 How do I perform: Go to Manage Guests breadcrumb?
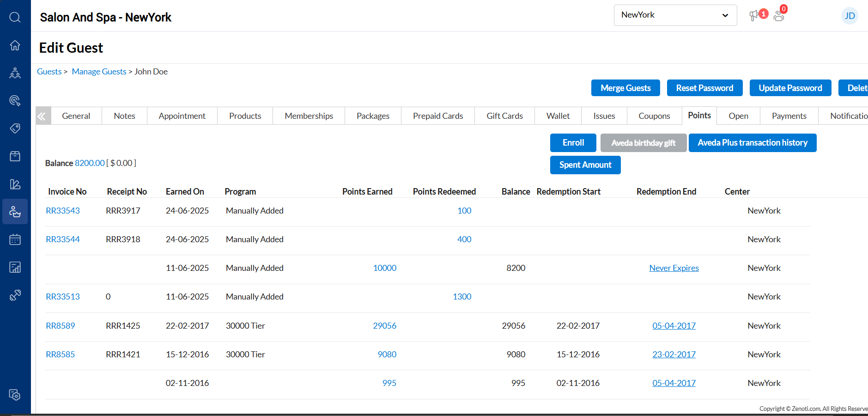(99, 72)
